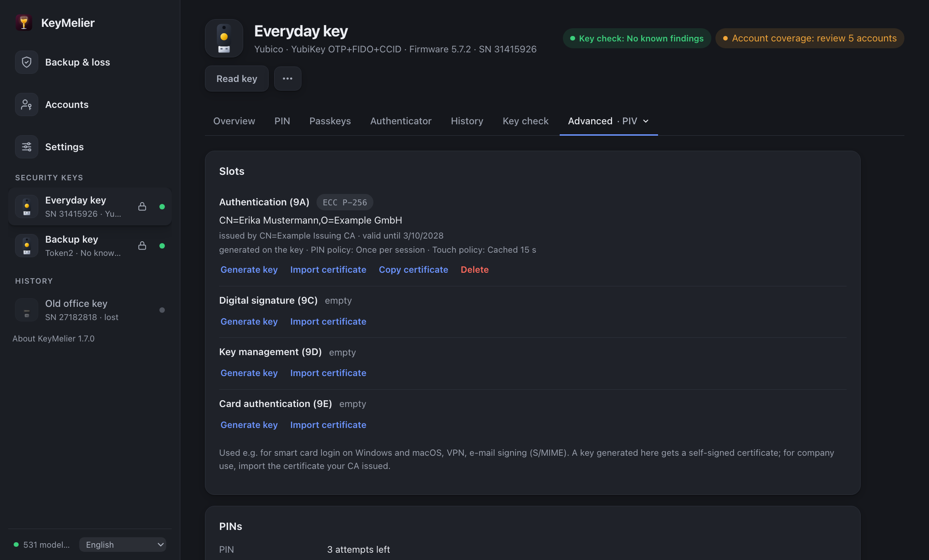The width and height of the screenshot is (929, 560).
Task: Delete the Authentication (9A) slot
Action: click(475, 270)
